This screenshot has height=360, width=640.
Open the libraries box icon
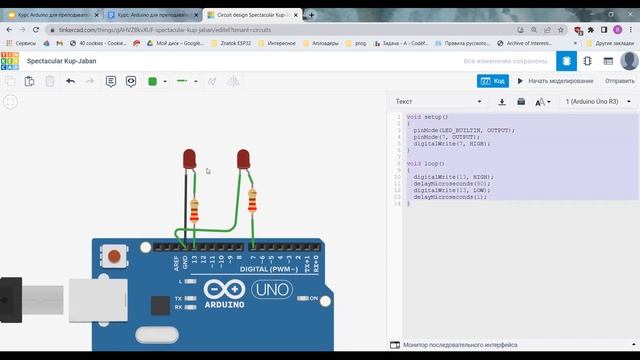[521, 101]
